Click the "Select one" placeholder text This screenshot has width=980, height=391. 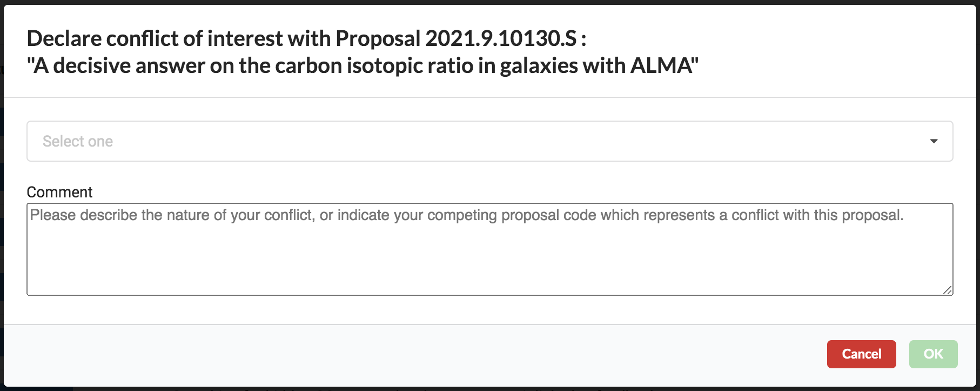tap(78, 141)
